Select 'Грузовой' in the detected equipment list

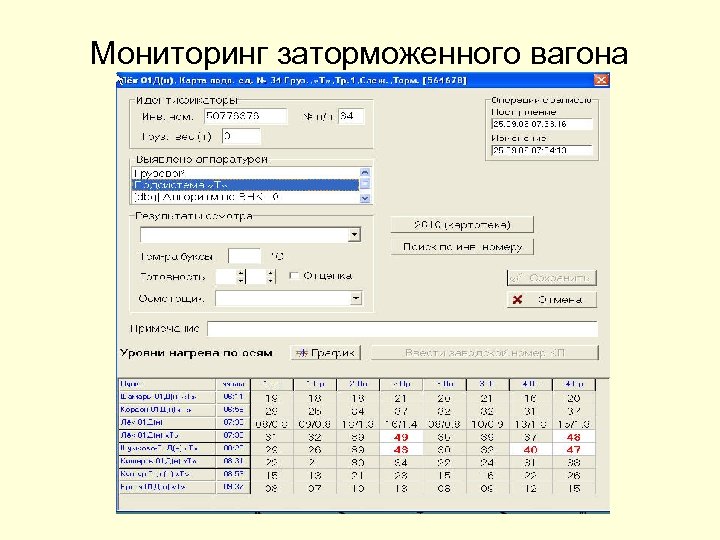(245, 173)
